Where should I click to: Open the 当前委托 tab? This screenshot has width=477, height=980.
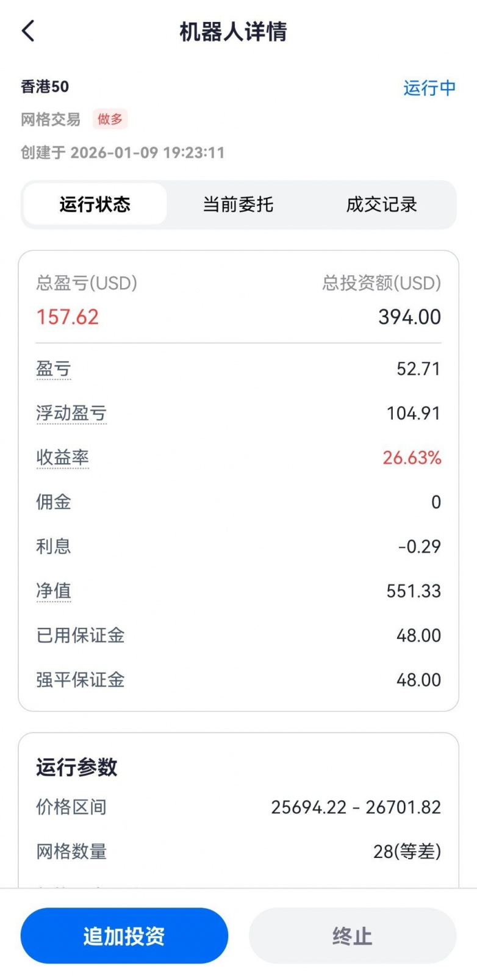(238, 204)
